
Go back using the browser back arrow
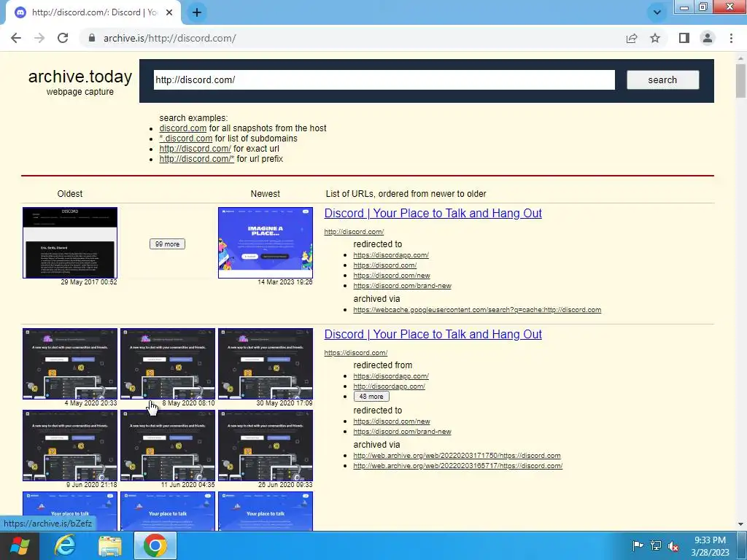click(16, 38)
